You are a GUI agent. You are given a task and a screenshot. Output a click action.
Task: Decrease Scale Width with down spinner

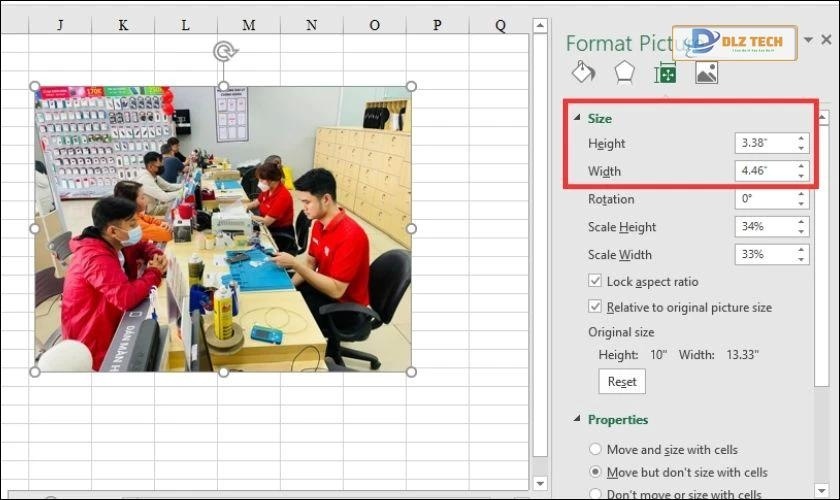point(801,260)
